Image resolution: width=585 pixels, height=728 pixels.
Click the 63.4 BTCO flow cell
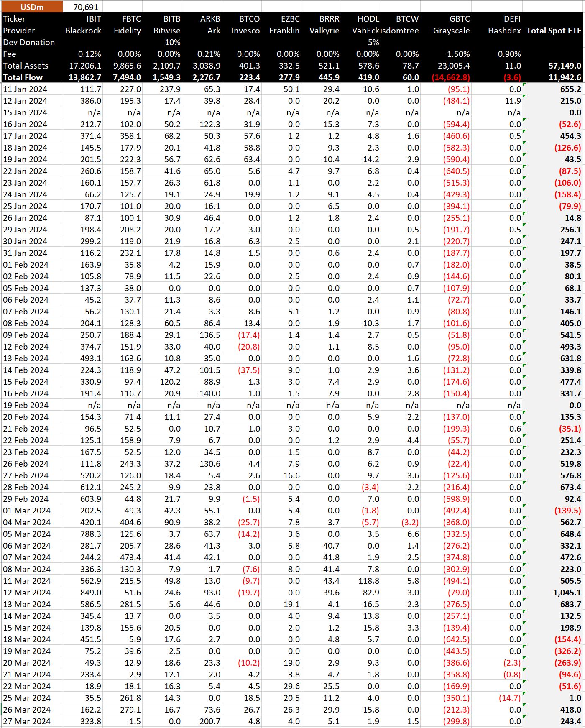pos(252,159)
